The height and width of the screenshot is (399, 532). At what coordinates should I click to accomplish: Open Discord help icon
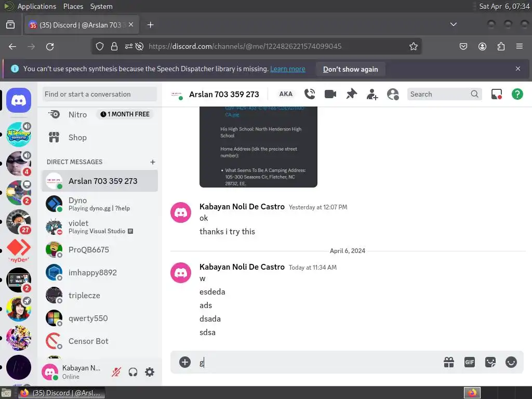pos(517,94)
